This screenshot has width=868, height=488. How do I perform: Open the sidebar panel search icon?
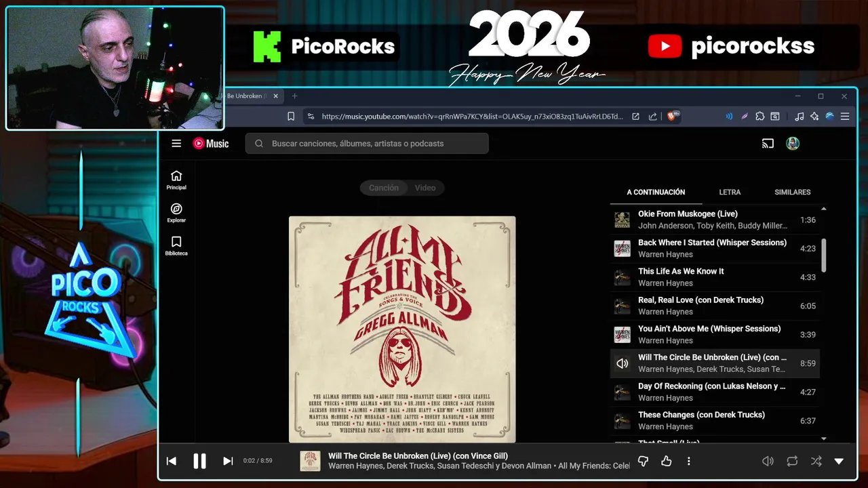(775, 117)
